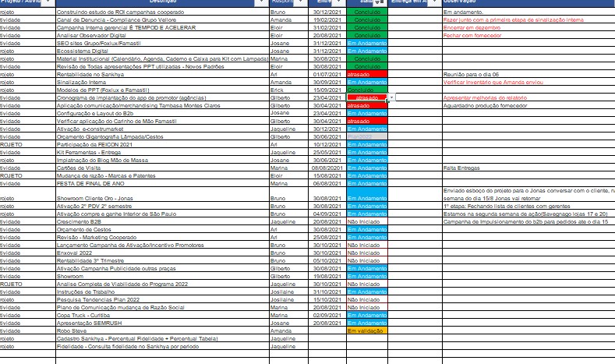Click 'Plano de Comunicação mudança de Razão Social'
The width and height of the screenshot is (615, 364).
click(x=162, y=308)
